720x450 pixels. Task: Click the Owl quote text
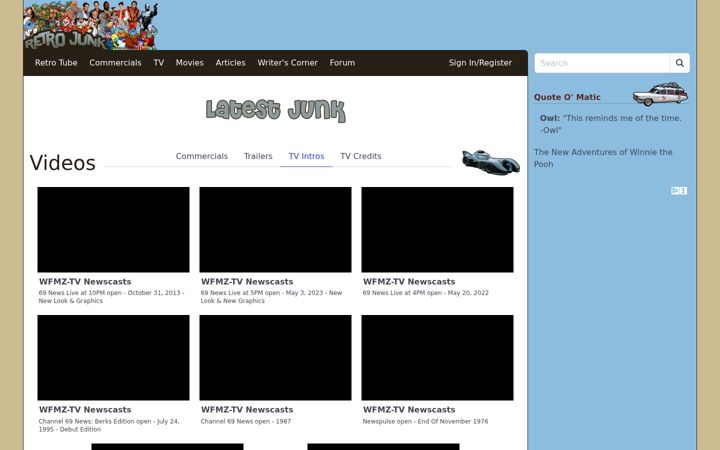pos(611,124)
